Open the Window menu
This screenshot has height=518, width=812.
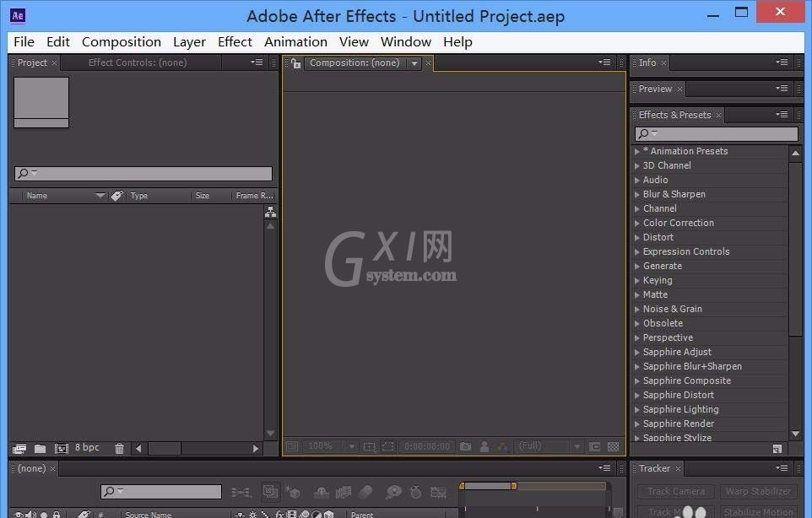pos(405,42)
